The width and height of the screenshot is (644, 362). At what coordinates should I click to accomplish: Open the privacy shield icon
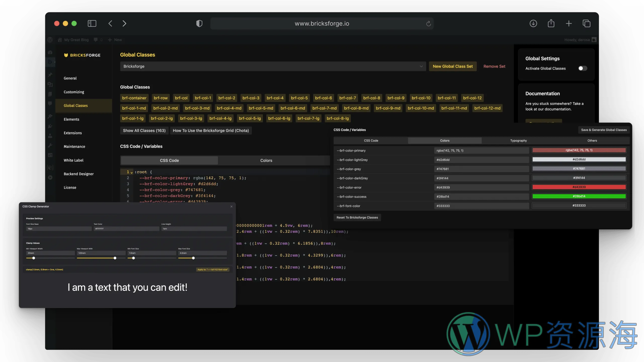pyautogui.click(x=199, y=23)
